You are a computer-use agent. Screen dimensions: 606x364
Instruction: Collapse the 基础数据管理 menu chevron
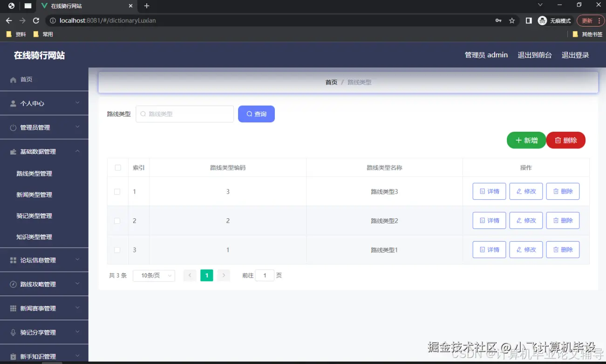(x=78, y=151)
